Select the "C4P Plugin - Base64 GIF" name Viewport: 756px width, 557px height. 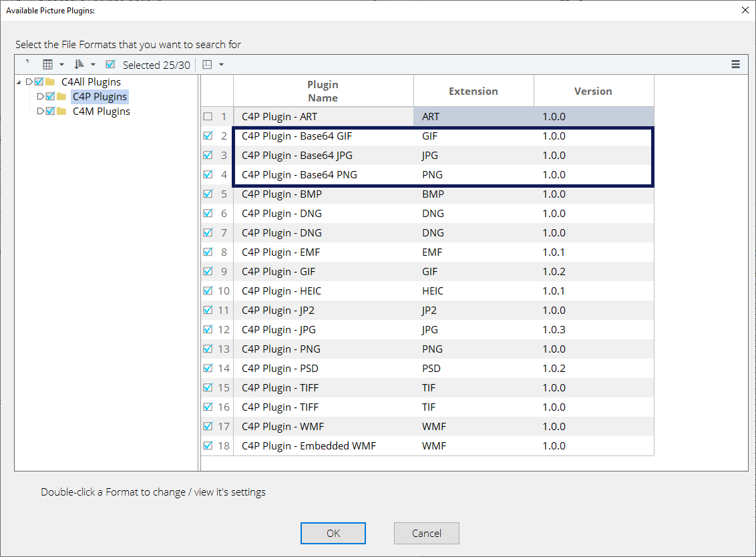pos(297,136)
